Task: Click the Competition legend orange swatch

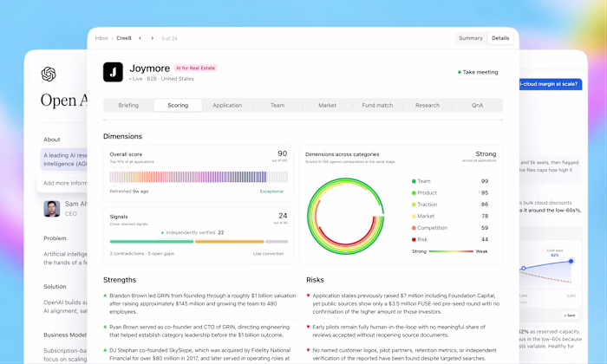Action: [x=414, y=228]
